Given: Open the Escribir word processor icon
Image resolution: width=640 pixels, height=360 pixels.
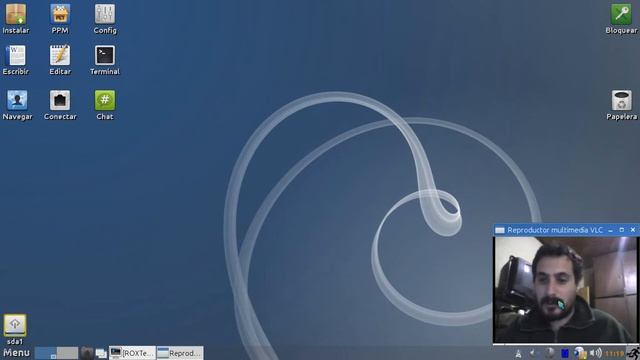Looking at the screenshot, I should (x=16, y=60).
